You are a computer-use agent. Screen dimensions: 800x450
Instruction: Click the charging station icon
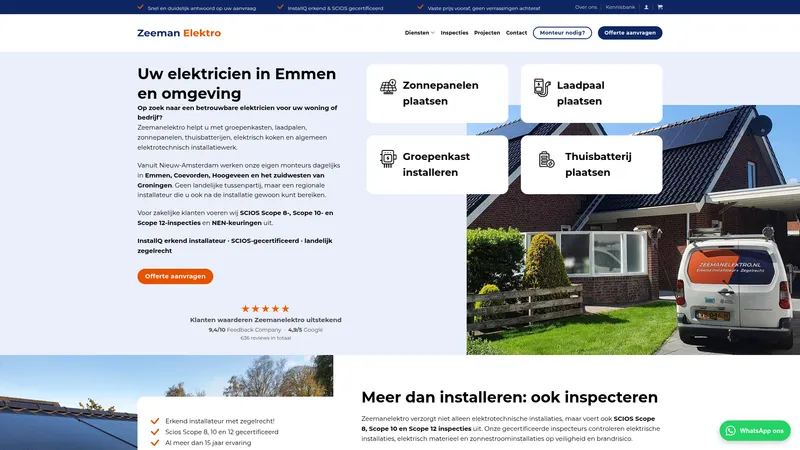(x=542, y=87)
